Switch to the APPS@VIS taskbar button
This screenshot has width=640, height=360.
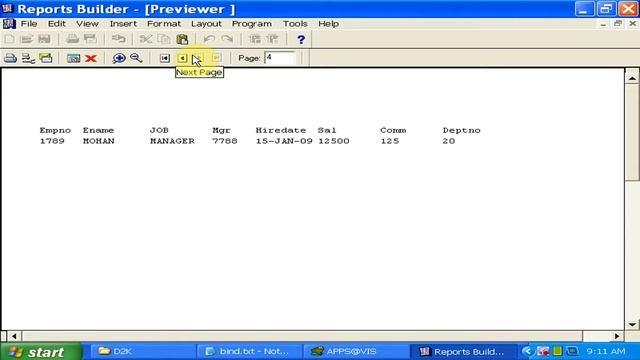click(x=356, y=351)
